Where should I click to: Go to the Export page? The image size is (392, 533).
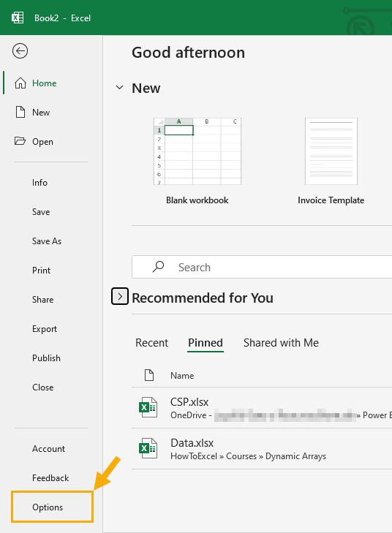[45, 329]
